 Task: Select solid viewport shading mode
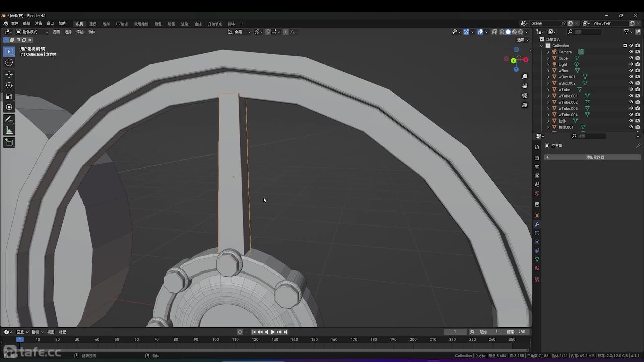pos(508,32)
